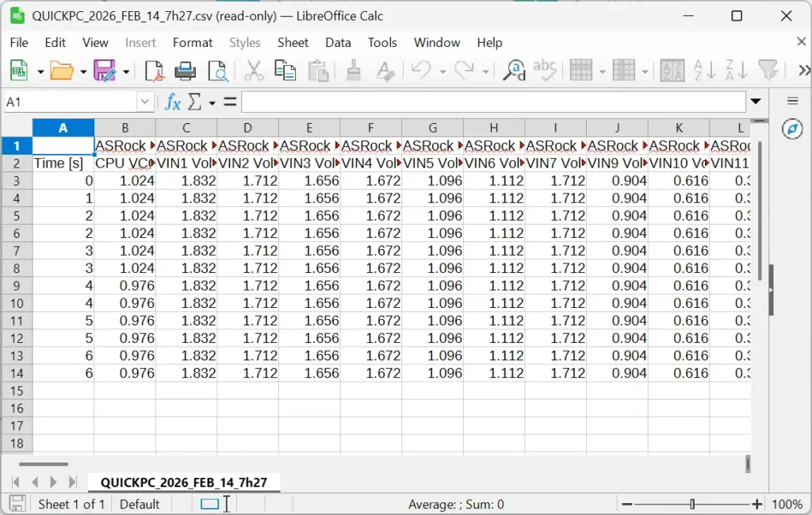
Task: Toggle standard selection mode in the status bar
Action: tap(211, 504)
